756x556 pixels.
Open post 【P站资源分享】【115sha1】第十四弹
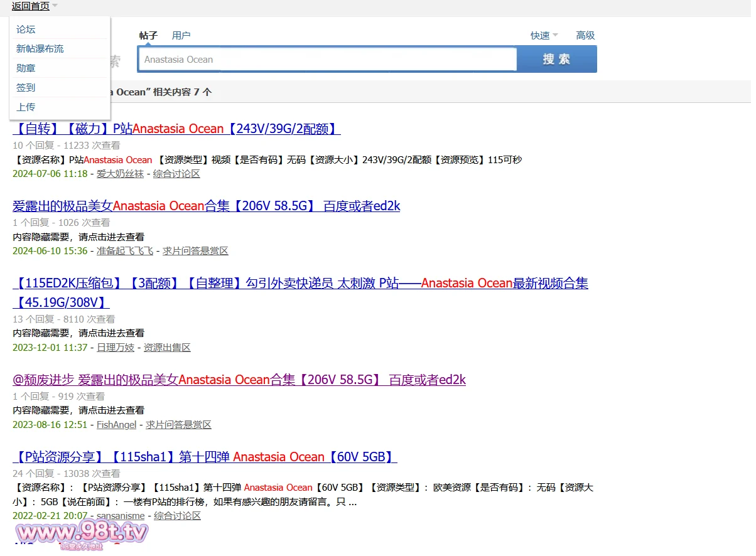[205, 457]
